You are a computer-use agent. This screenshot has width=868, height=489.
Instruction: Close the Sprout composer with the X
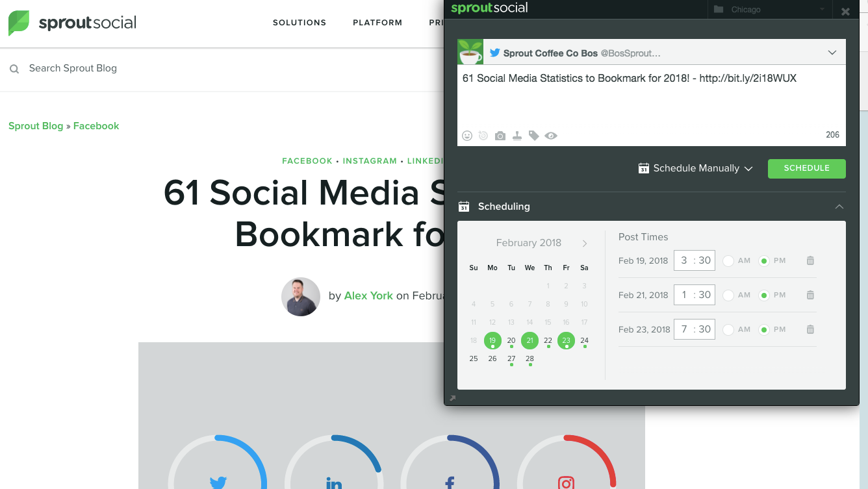845,12
